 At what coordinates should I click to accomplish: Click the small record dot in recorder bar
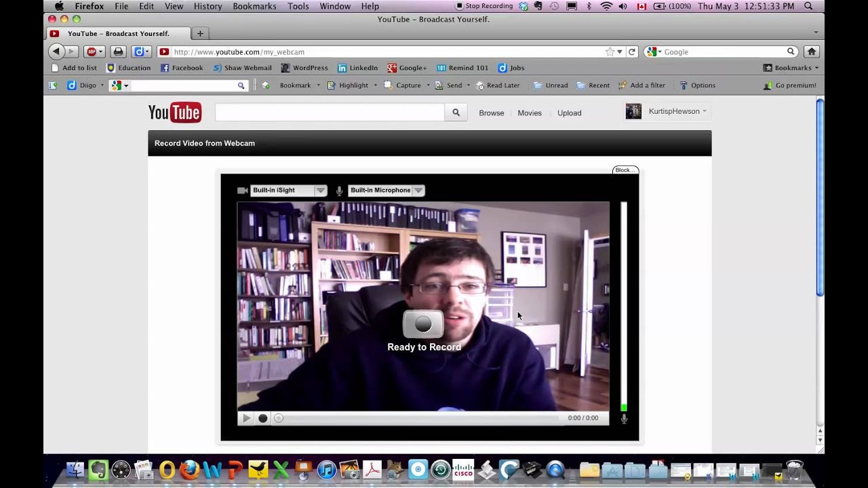tap(263, 418)
